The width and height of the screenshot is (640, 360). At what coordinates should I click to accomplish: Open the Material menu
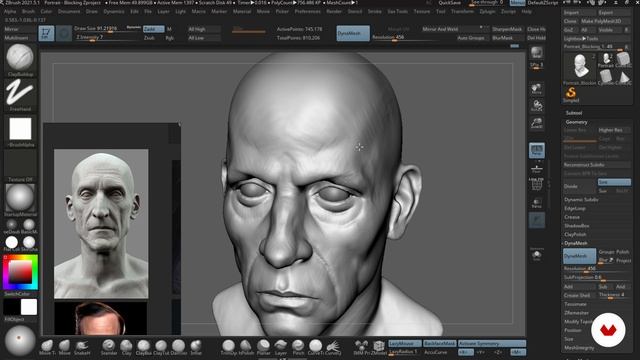click(x=242, y=11)
